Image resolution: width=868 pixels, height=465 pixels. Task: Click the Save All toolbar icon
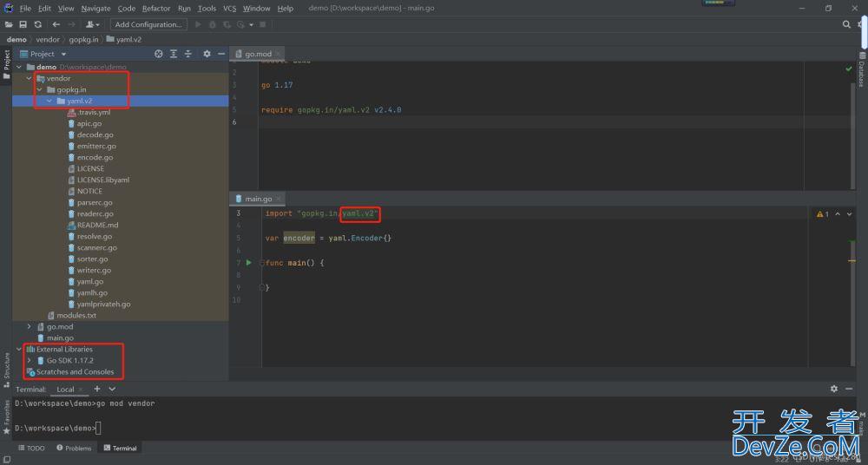(x=23, y=24)
